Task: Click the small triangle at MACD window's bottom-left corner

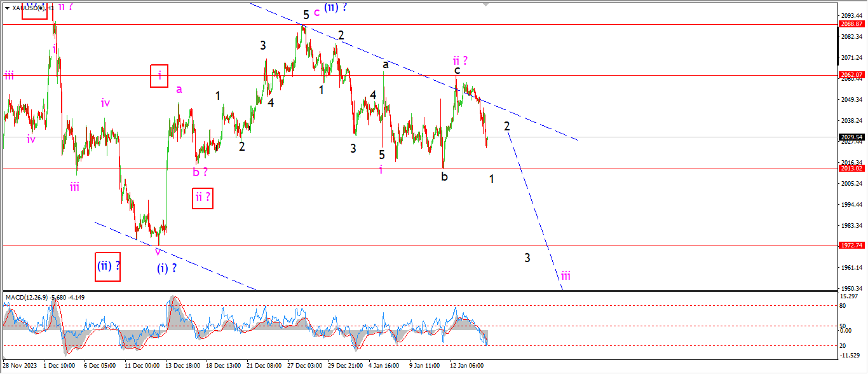Action: (4, 357)
